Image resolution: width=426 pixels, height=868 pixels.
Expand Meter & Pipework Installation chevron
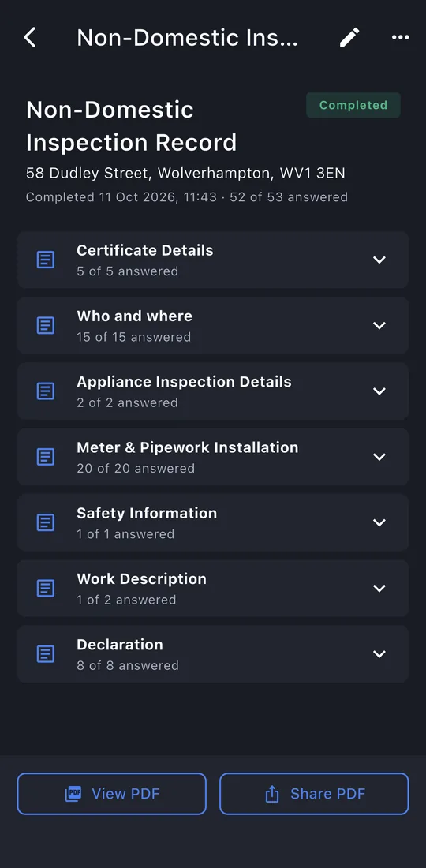(x=379, y=457)
